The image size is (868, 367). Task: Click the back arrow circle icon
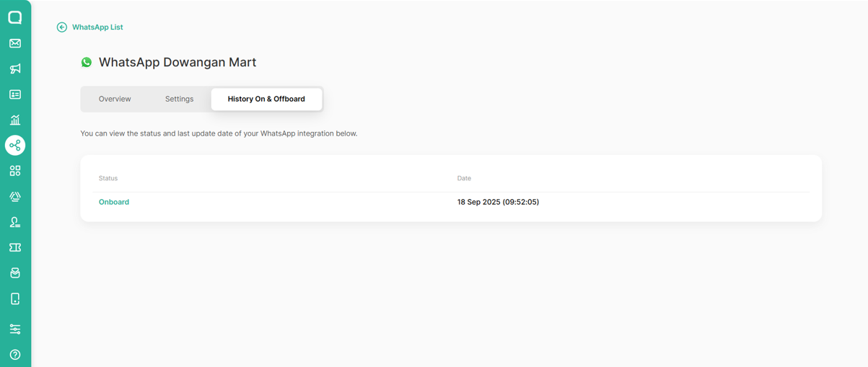[x=62, y=27]
